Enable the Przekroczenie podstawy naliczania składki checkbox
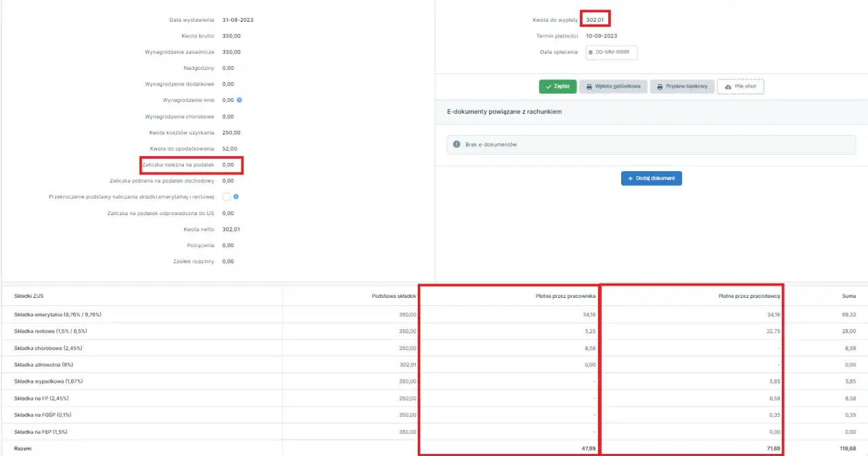This screenshot has height=456, width=868. pos(226,197)
